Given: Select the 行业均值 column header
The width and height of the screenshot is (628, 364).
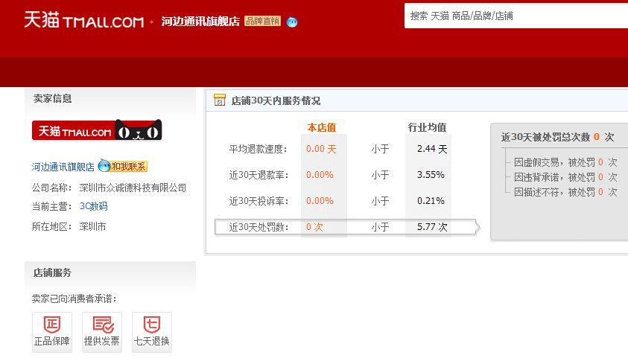Looking at the screenshot, I should tap(427, 127).
